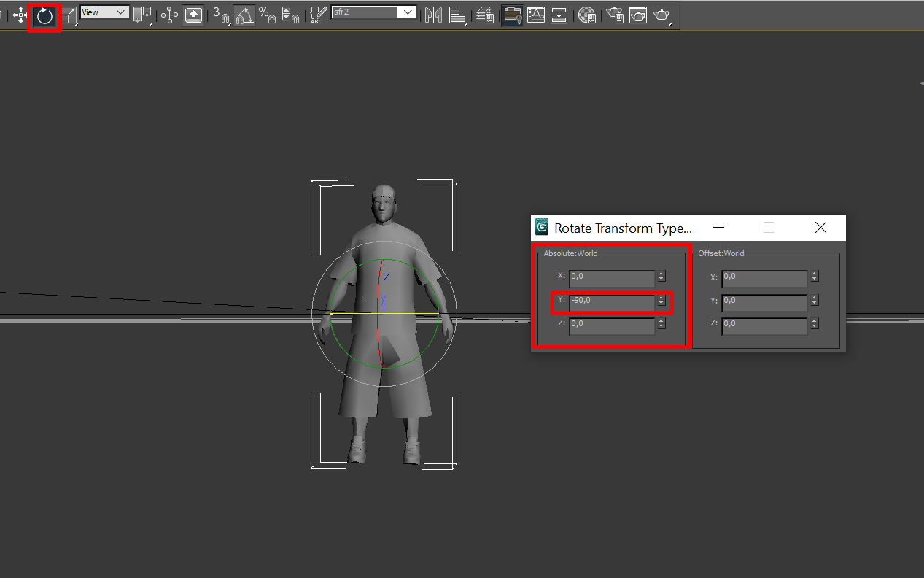Image resolution: width=924 pixels, height=578 pixels.
Task: Open the View reference coordinate dropdown
Action: point(104,12)
